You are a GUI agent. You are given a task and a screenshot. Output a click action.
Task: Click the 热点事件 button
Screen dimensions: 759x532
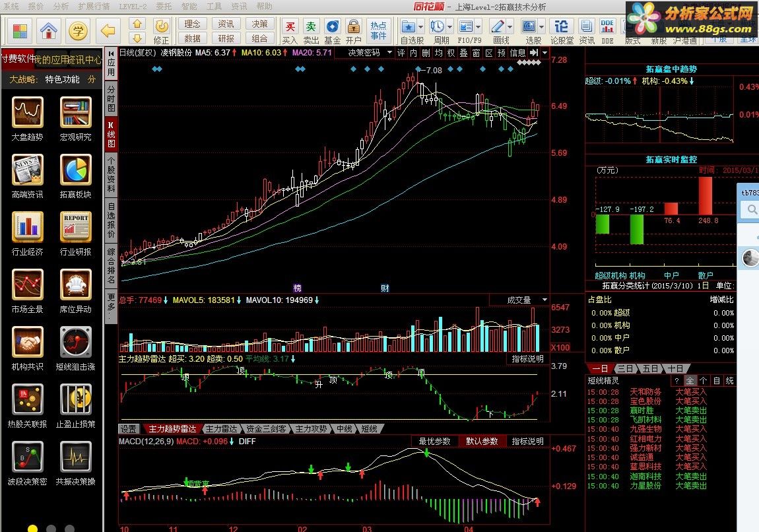pos(379,31)
